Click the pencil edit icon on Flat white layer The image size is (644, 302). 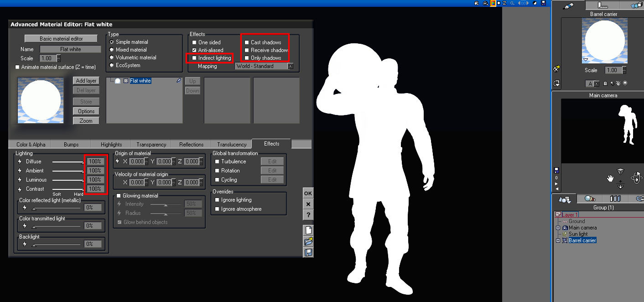coord(179,81)
